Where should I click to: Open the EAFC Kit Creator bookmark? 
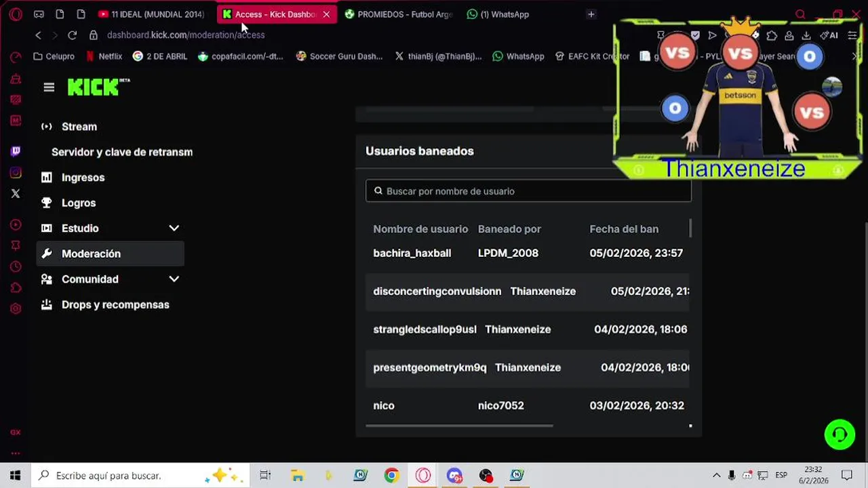point(592,56)
